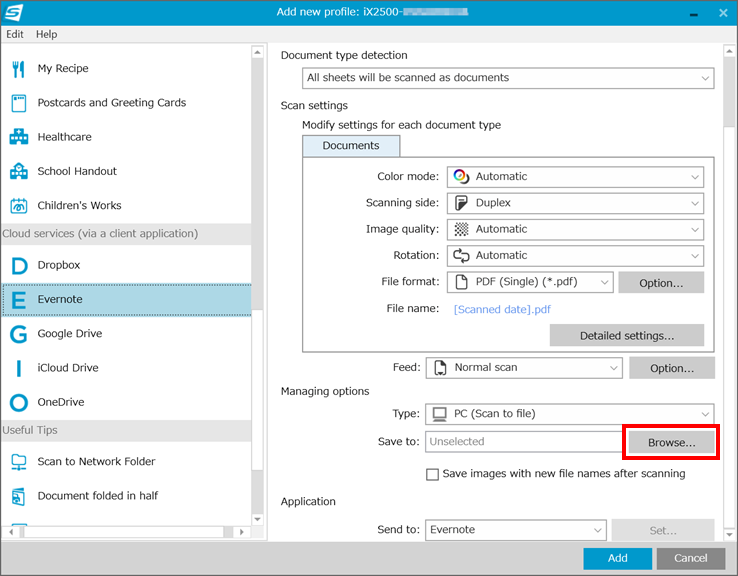Click the Scan to Network Folder icon

[x=19, y=462]
